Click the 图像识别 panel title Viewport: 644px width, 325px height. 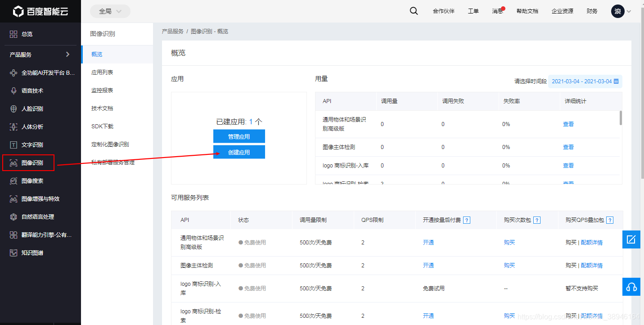click(103, 34)
